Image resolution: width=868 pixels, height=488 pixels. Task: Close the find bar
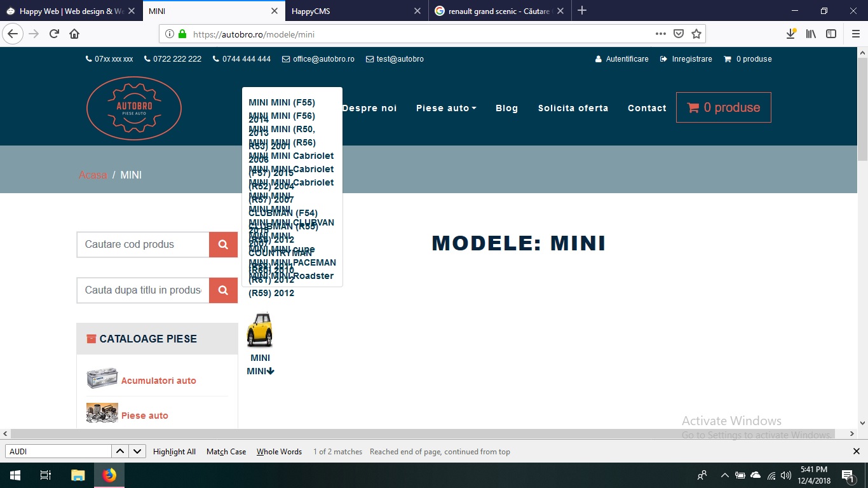[856, 451]
